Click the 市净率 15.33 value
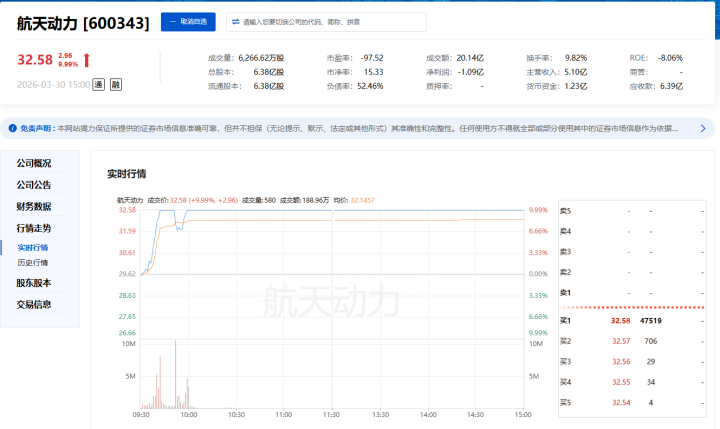 pos(373,72)
